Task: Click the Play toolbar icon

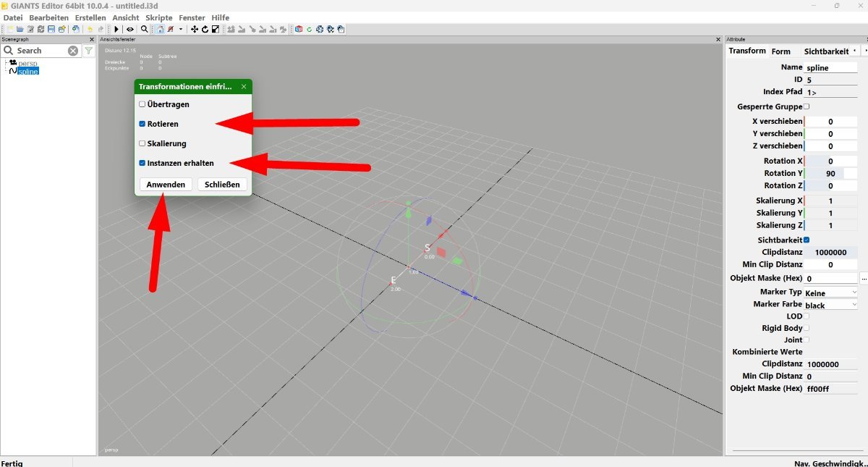Action: click(116, 29)
